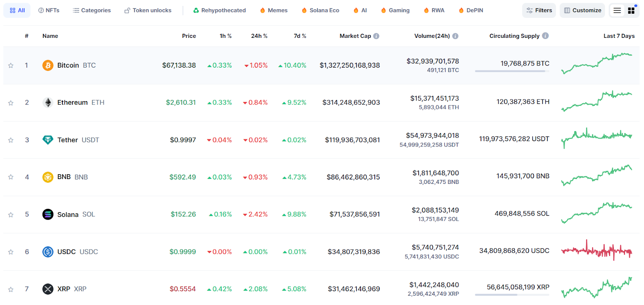Open the DePIN category
The width and height of the screenshot is (644, 305).
(x=471, y=10)
